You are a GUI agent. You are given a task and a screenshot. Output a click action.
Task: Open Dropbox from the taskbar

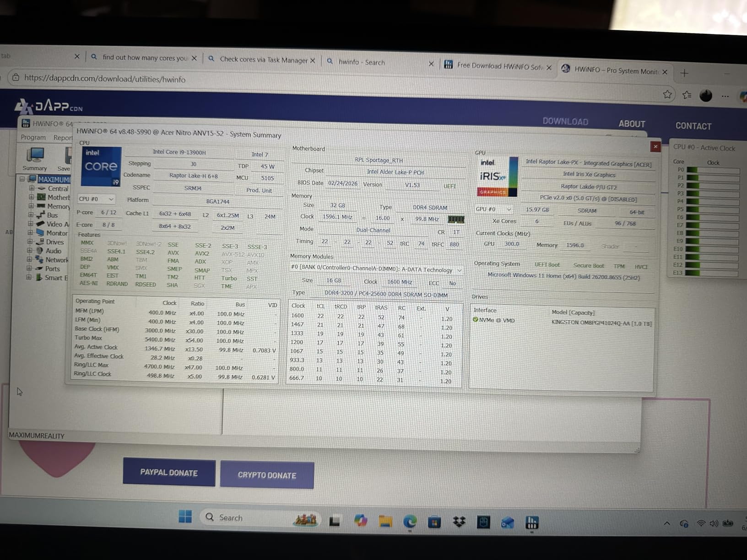point(459,522)
